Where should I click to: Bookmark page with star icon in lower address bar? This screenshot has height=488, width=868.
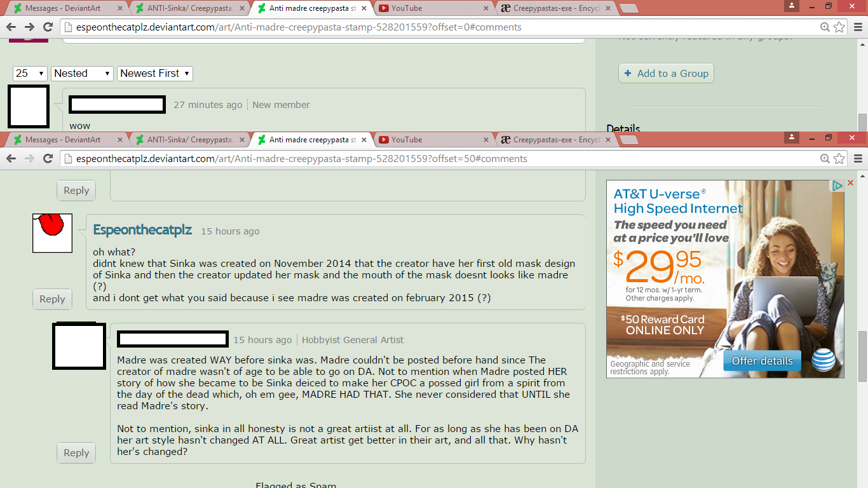click(x=839, y=158)
